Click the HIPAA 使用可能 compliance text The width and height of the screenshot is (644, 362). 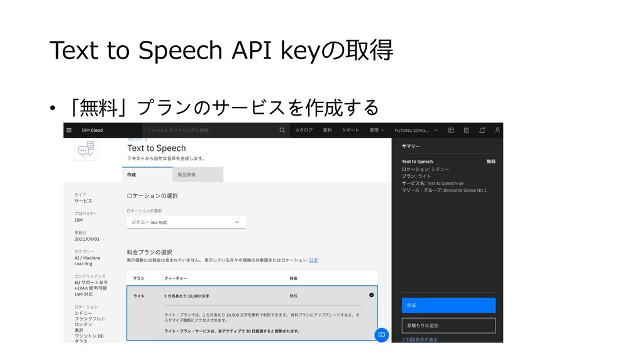click(x=91, y=288)
